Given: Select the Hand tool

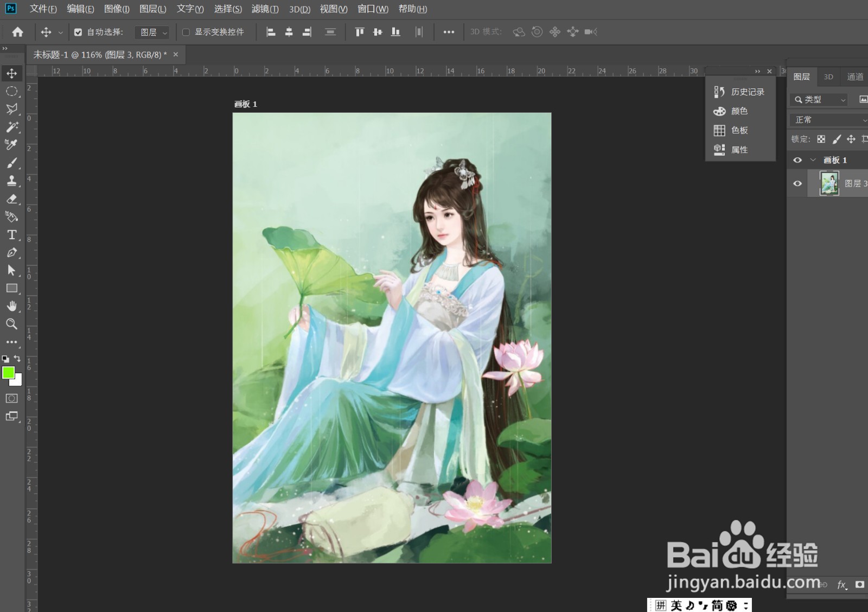Looking at the screenshot, I should tap(11, 306).
